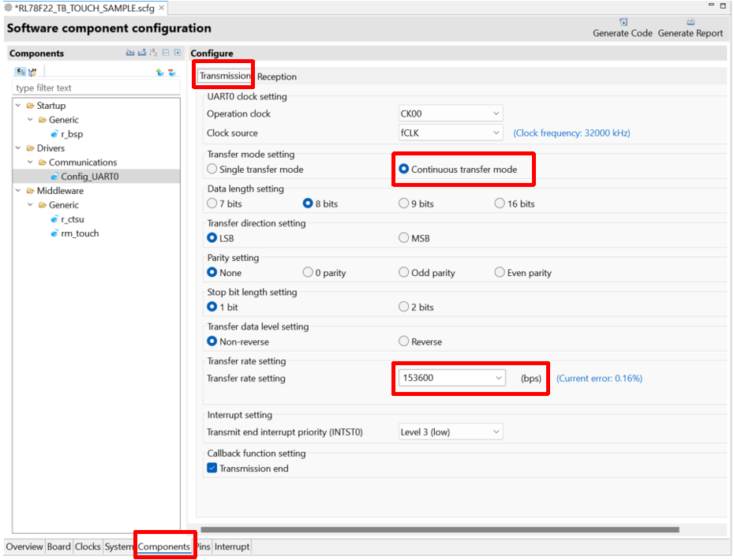Switch to the Reception tab
Screen dimensions: 734x560
277,77
